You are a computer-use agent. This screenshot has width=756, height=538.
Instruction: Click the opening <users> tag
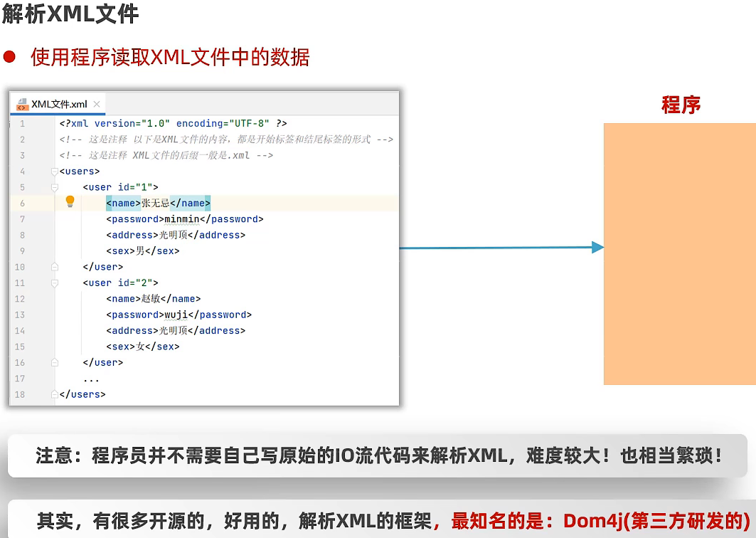[x=80, y=172]
